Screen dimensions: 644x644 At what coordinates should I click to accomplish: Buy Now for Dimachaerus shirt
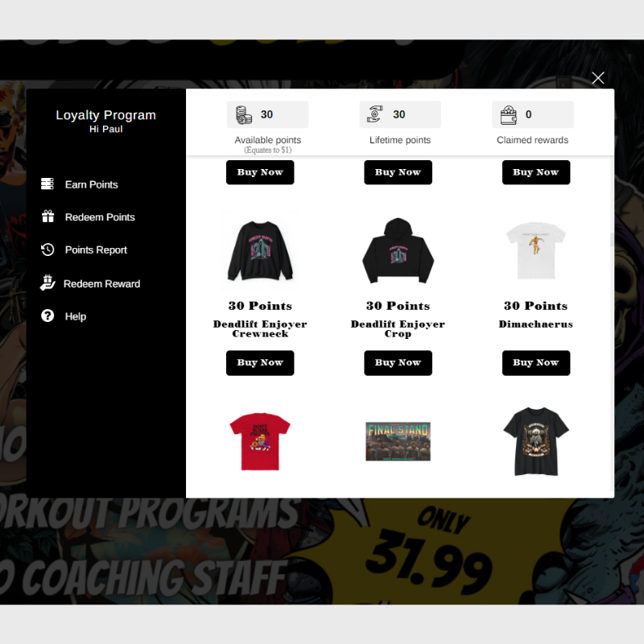tap(536, 363)
